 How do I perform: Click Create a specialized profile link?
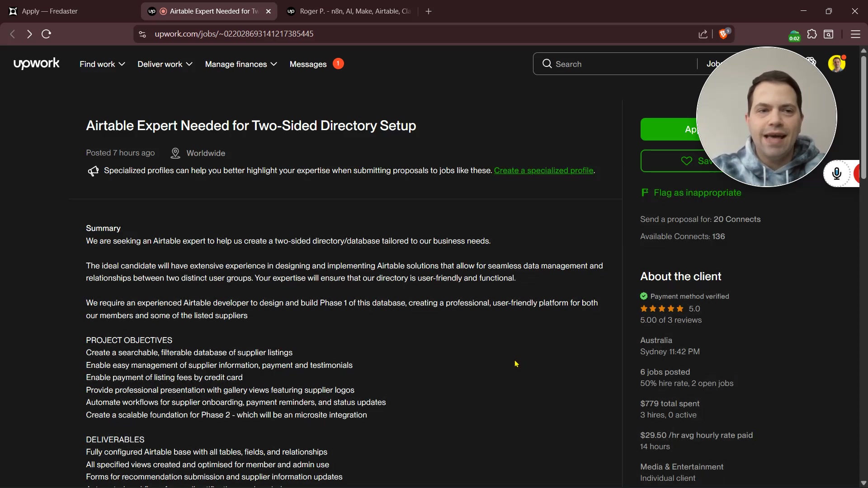pos(543,170)
